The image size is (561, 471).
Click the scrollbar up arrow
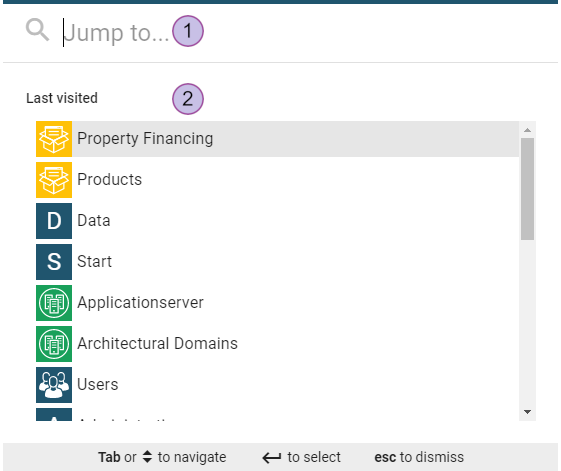point(527,130)
